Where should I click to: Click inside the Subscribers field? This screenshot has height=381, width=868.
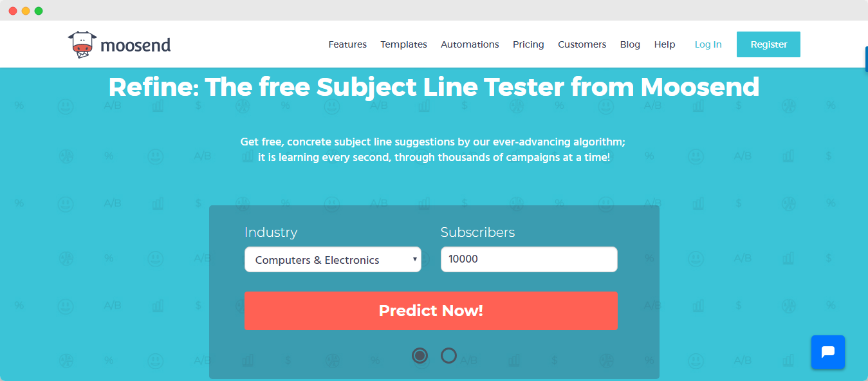[x=528, y=259]
